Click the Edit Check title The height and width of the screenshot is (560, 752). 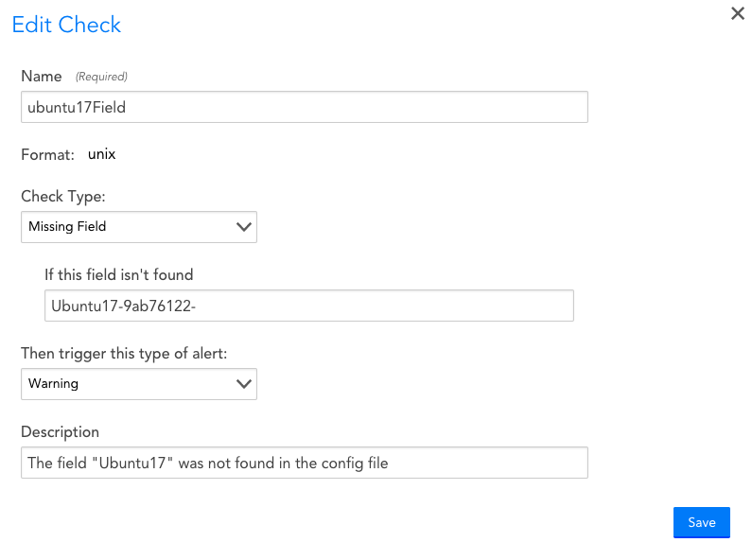66,25
